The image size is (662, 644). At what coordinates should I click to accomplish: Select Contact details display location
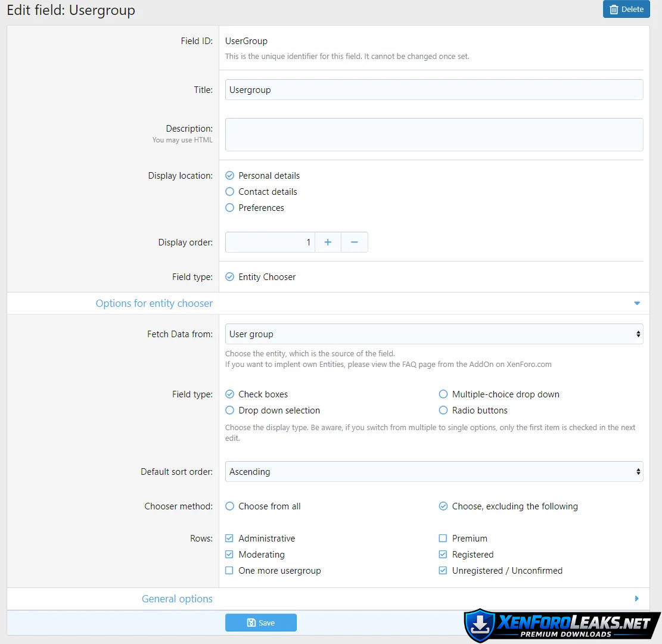point(230,192)
